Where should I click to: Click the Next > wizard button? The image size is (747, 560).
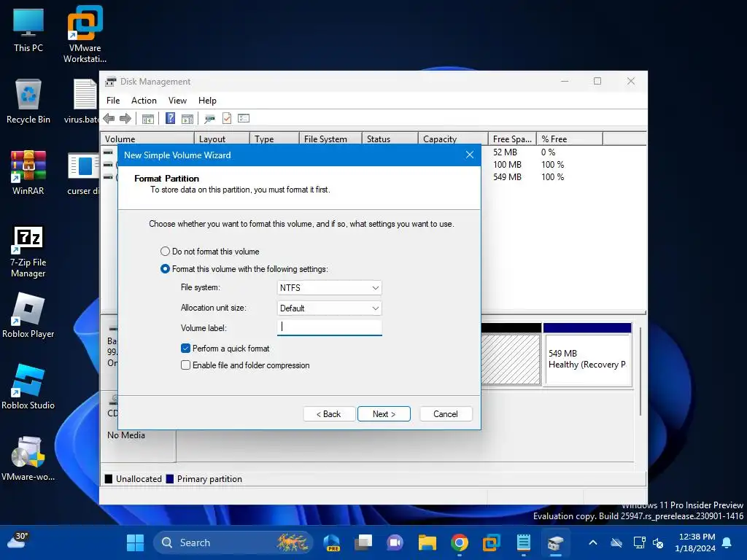click(x=384, y=414)
